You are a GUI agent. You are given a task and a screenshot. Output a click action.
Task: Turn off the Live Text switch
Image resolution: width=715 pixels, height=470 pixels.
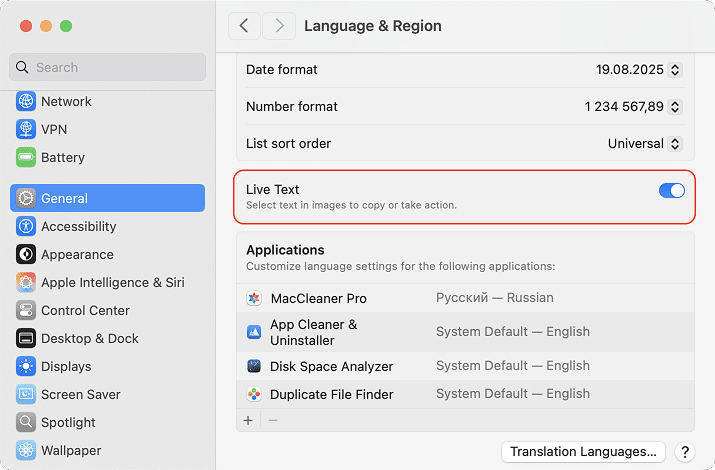pos(672,191)
